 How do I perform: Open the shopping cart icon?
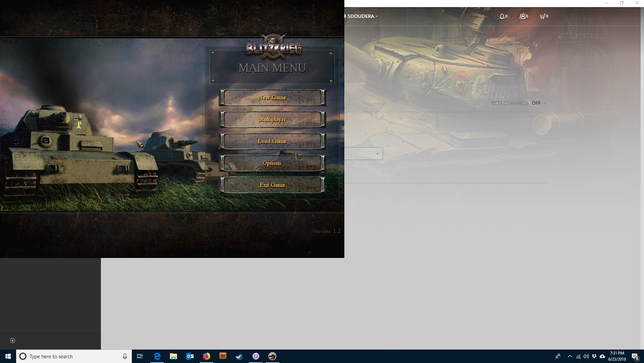pos(544,16)
